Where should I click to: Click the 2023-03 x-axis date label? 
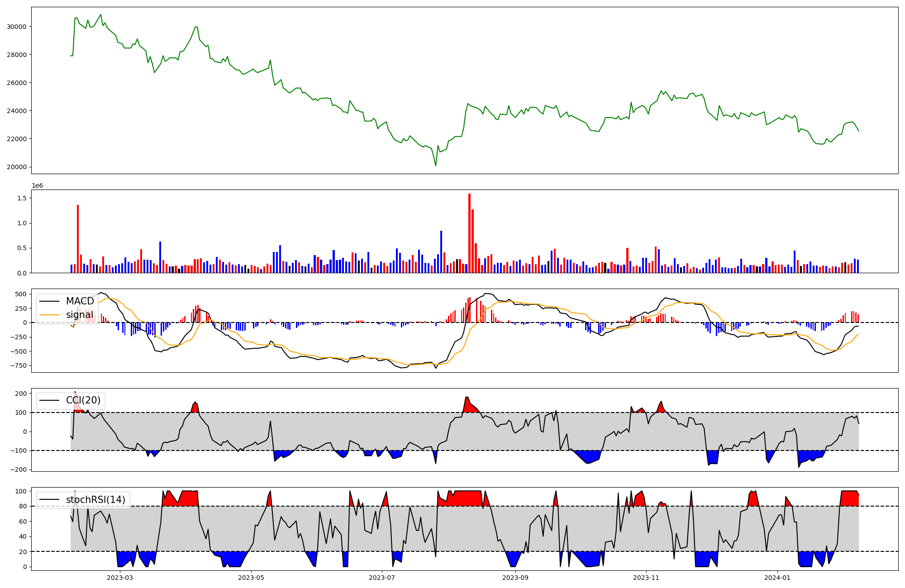click(x=120, y=578)
